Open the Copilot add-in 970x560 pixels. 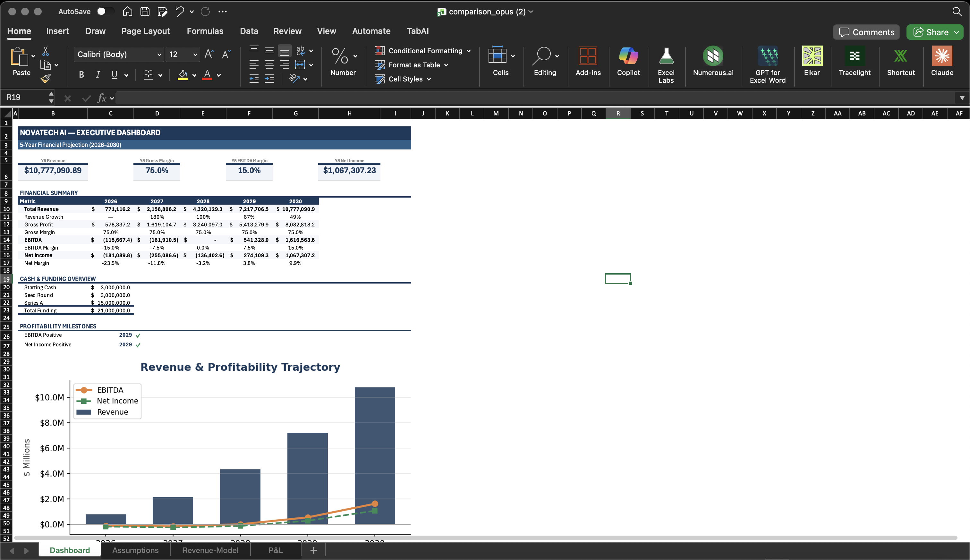[628, 56]
